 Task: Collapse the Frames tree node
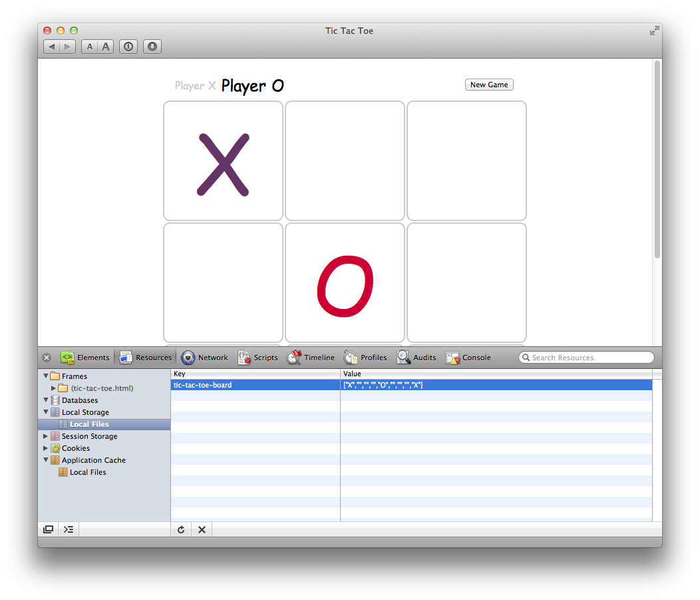click(x=45, y=376)
